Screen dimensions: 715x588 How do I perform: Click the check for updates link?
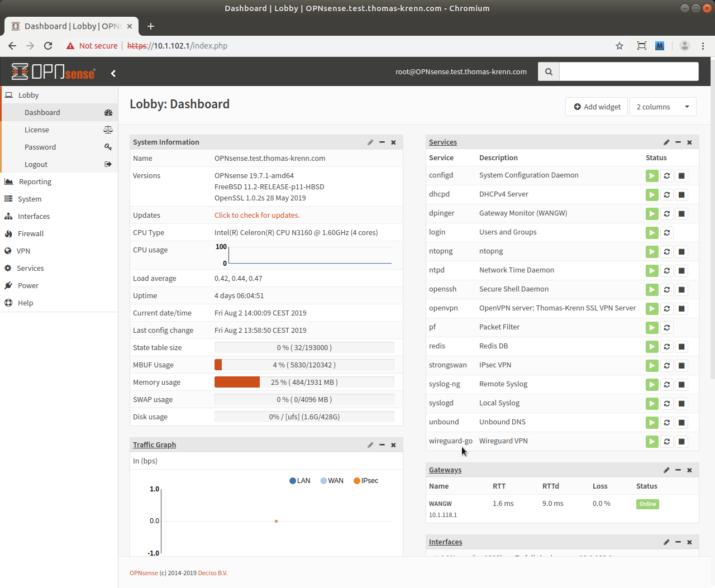(x=257, y=215)
